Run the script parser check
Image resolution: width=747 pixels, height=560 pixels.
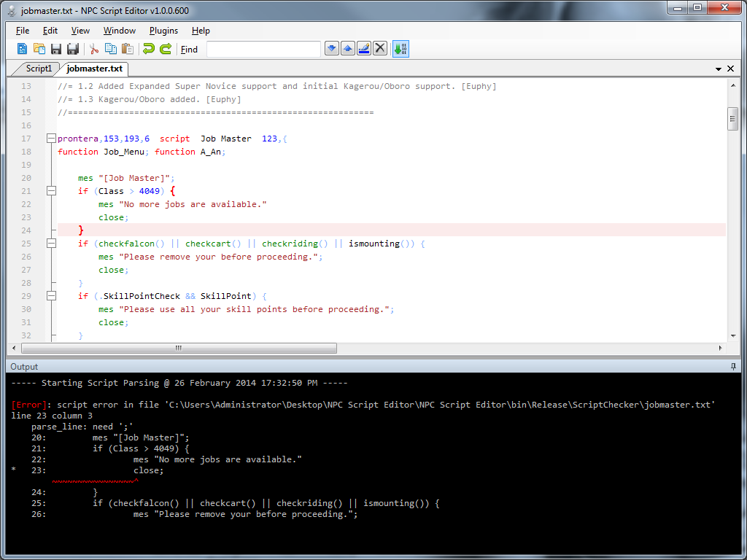pyautogui.click(x=400, y=49)
